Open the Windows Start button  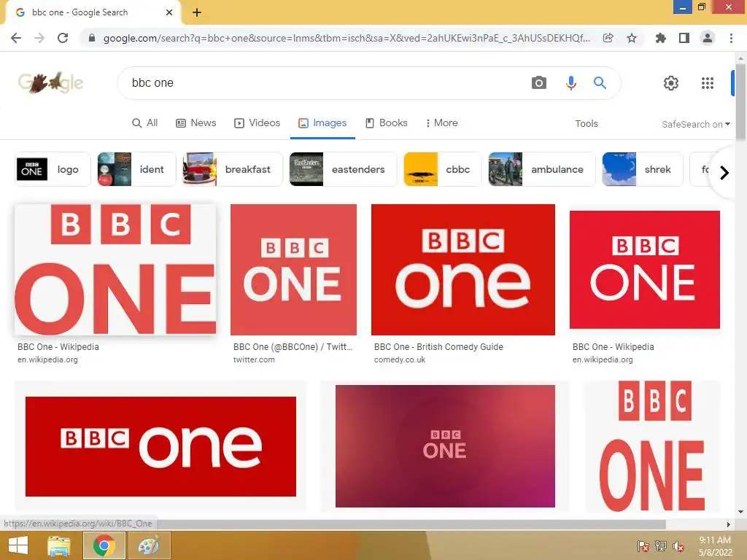point(18,545)
